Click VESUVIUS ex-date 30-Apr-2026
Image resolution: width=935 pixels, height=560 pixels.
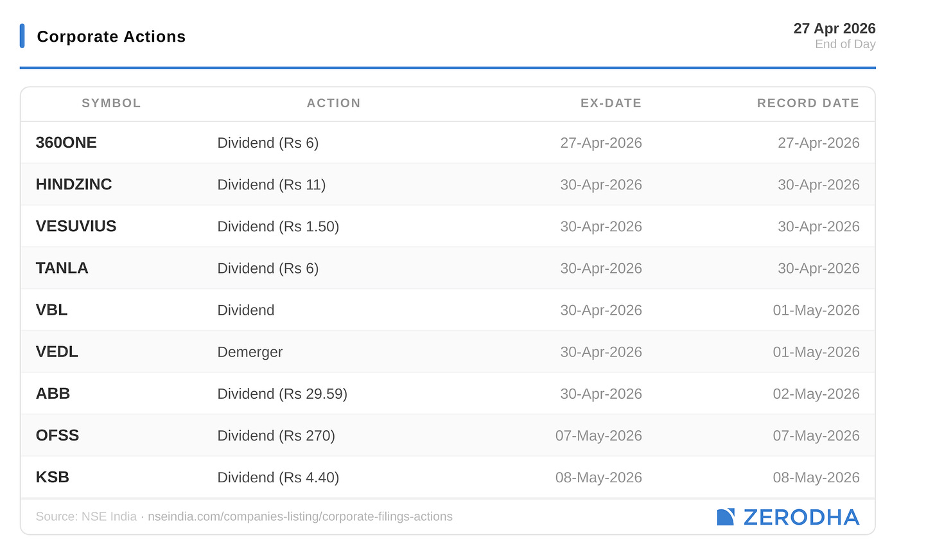[x=601, y=226]
